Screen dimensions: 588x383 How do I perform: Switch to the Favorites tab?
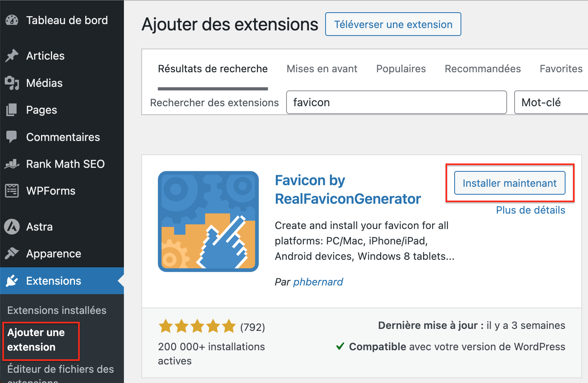click(561, 69)
